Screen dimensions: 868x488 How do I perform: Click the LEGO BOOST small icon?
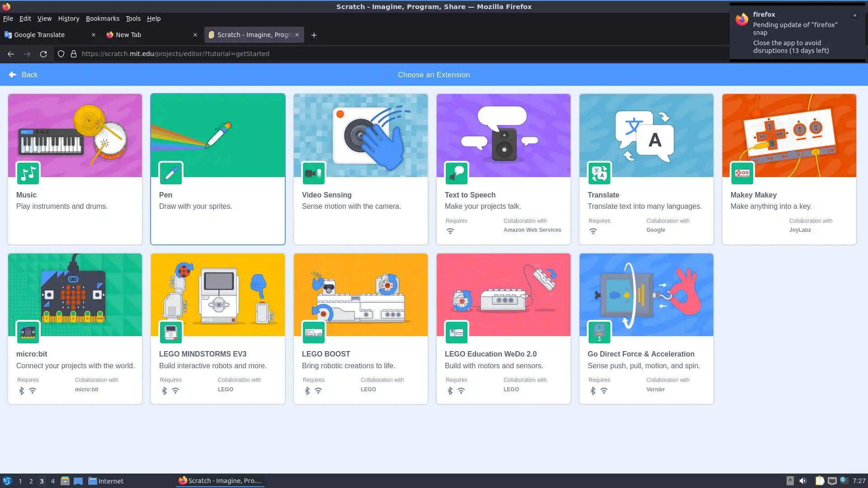pos(313,333)
